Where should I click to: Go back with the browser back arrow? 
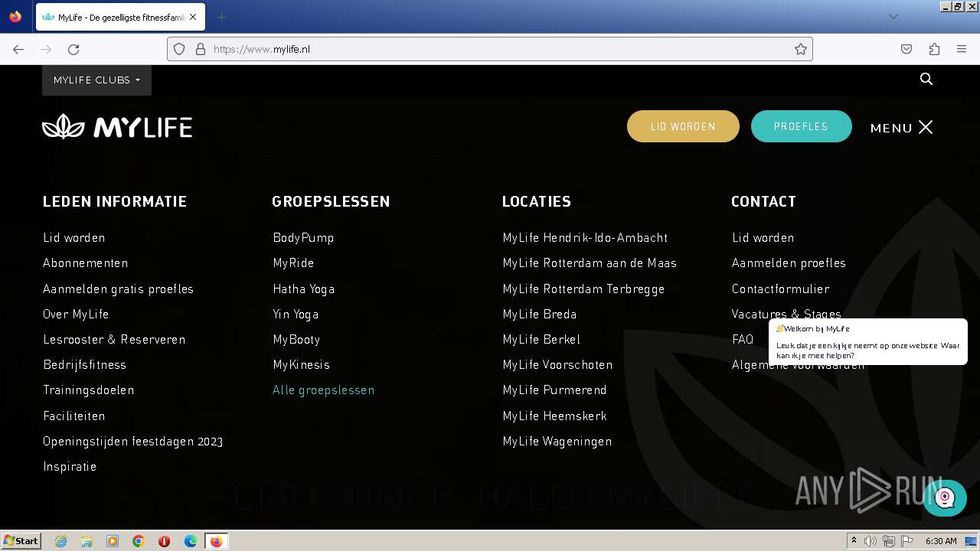(18, 49)
